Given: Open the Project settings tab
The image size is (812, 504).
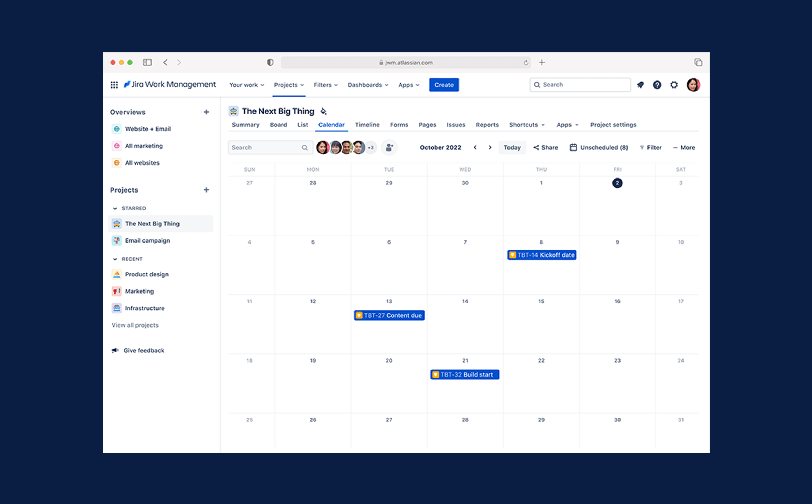Looking at the screenshot, I should click(613, 125).
